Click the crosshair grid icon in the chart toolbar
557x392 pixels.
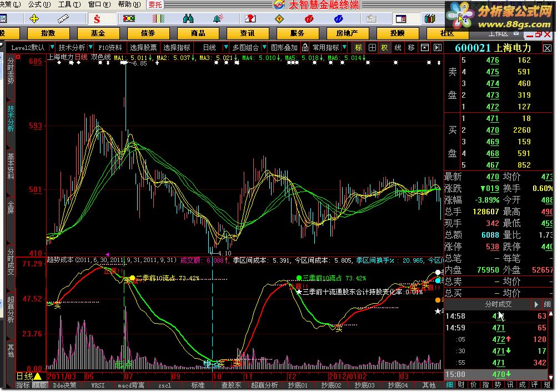coord(372,48)
